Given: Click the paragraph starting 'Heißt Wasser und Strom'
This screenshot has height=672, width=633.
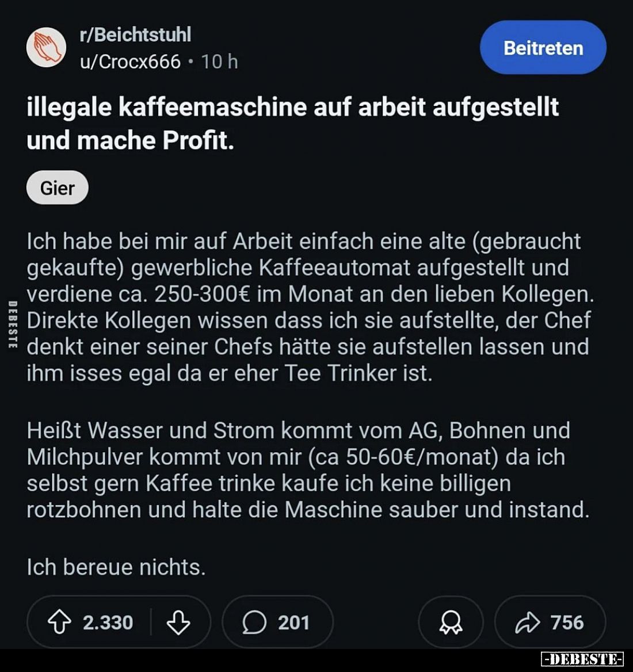Looking at the screenshot, I should pyautogui.click(x=307, y=469).
